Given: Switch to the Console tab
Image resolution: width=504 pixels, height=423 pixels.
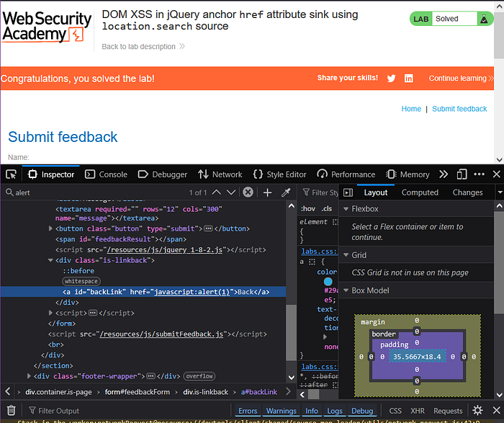Looking at the screenshot, I should tap(106, 174).
